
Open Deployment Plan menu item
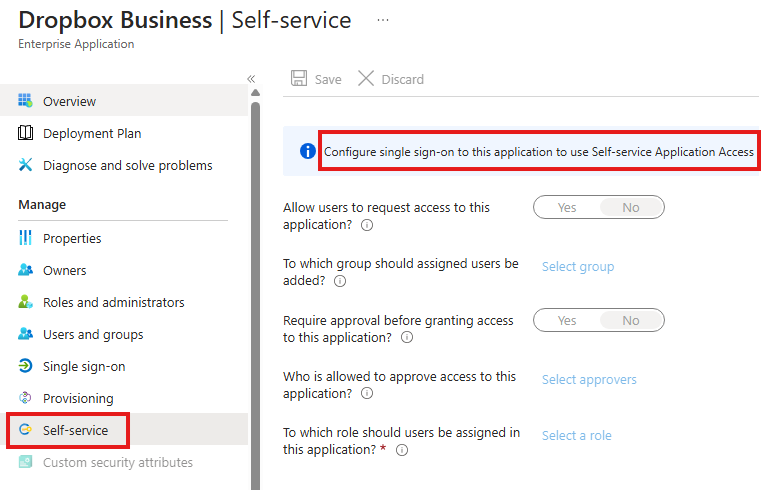(124, 132)
